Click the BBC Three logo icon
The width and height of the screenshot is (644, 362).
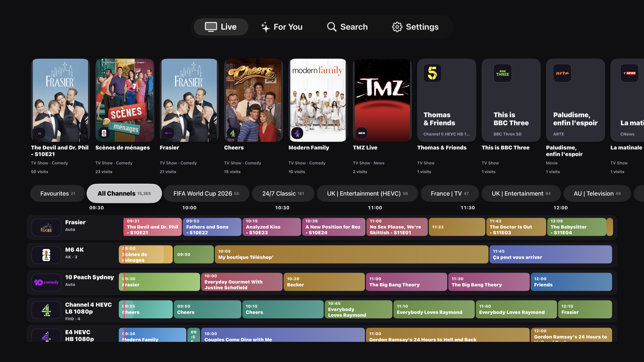pyautogui.click(x=503, y=73)
